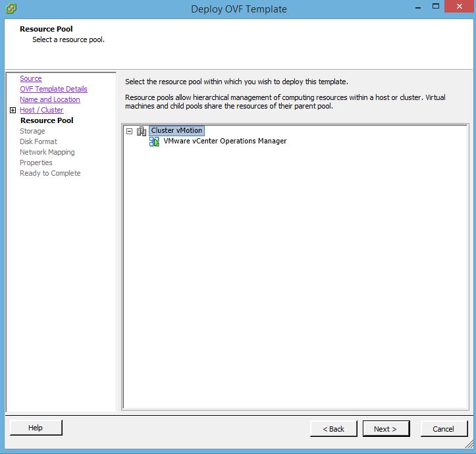Collapse the Cluster vMotion tree node
Viewport: 476px width, 454px height.
(129, 131)
